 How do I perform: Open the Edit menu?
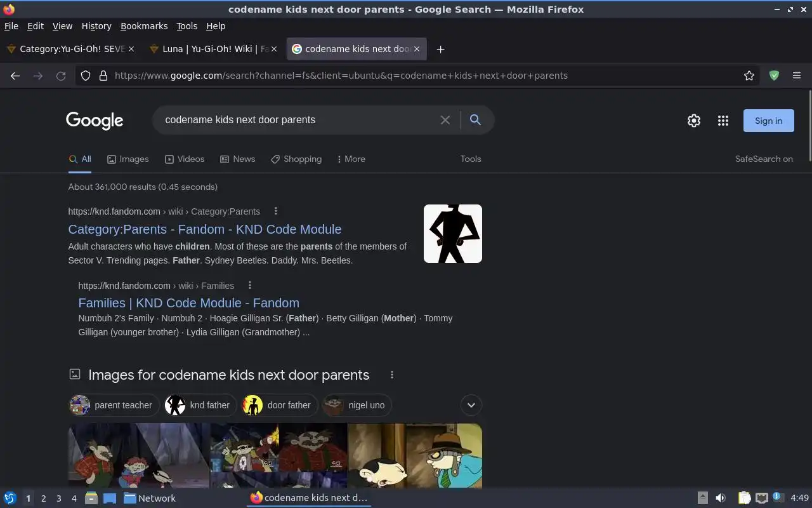[36, 26]
